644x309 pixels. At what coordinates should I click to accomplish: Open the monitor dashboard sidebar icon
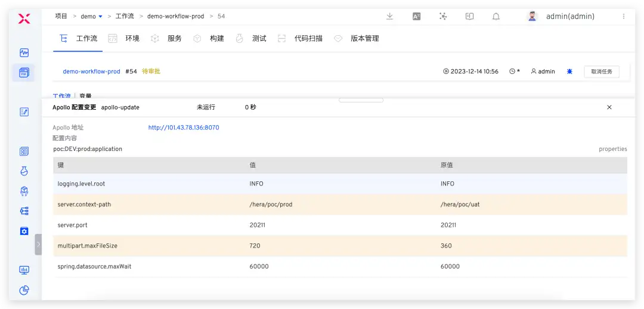click(x=24, y=270)
